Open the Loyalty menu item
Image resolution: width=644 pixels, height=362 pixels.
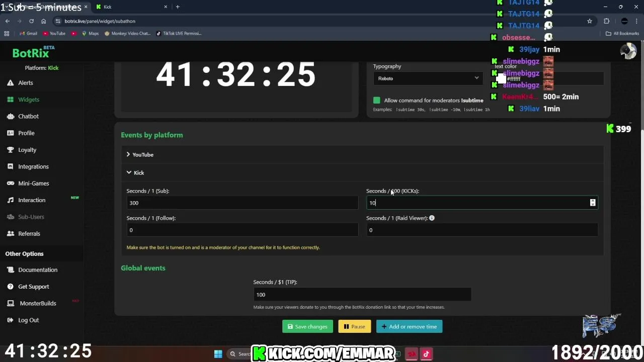(27, 150)
